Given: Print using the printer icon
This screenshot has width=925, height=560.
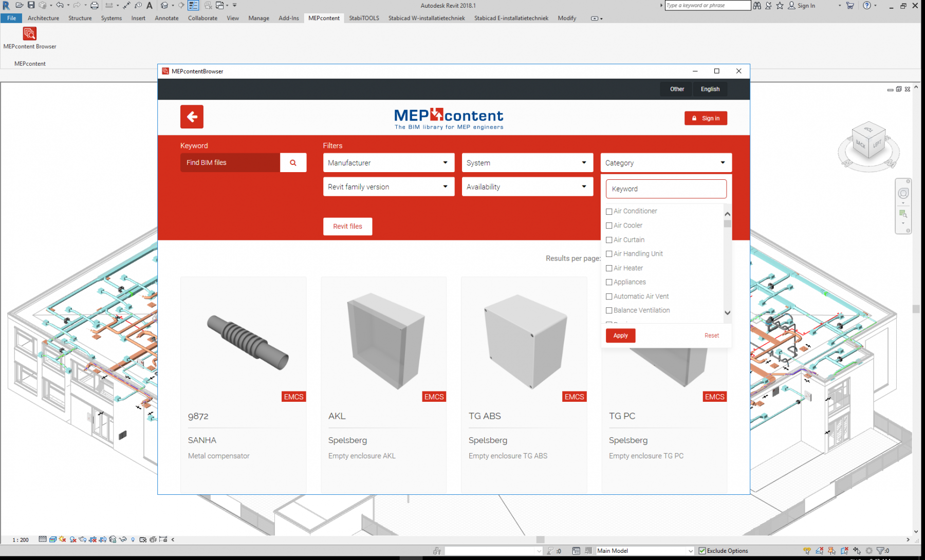Looking at the screenshot, I should click(x=95, y=5).
